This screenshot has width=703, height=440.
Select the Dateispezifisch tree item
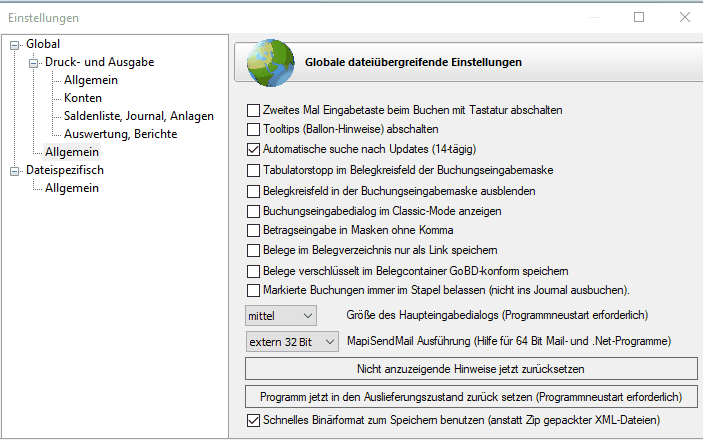(65, 170)
